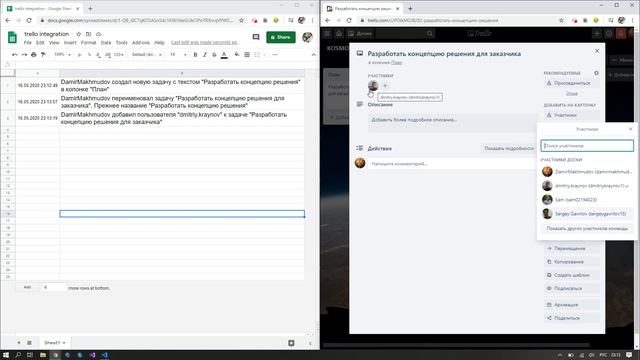This screenshot has width=640, height=360.
Task: Toggle bold formatting in Sheets
Action: tap(195, 55)
